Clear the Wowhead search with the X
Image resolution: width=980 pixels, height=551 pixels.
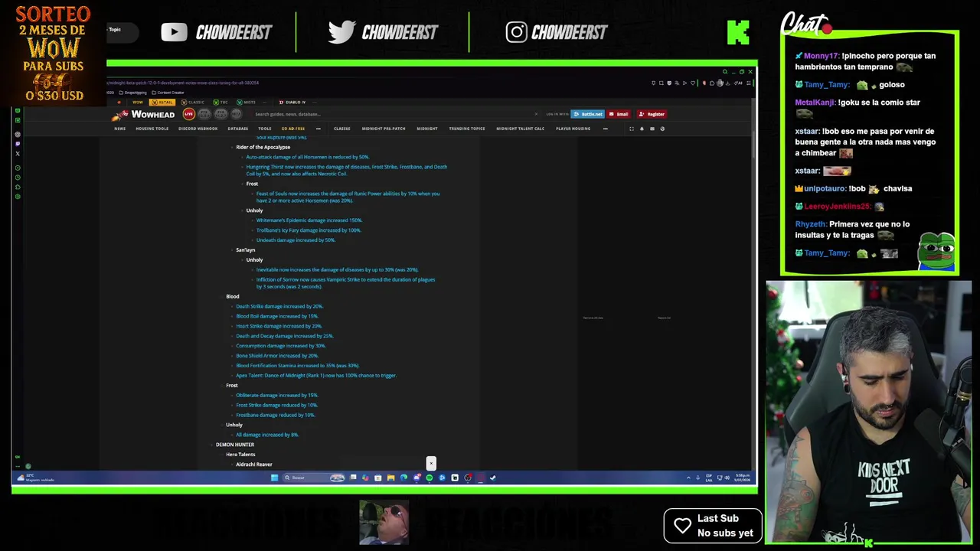pos(536,114)
